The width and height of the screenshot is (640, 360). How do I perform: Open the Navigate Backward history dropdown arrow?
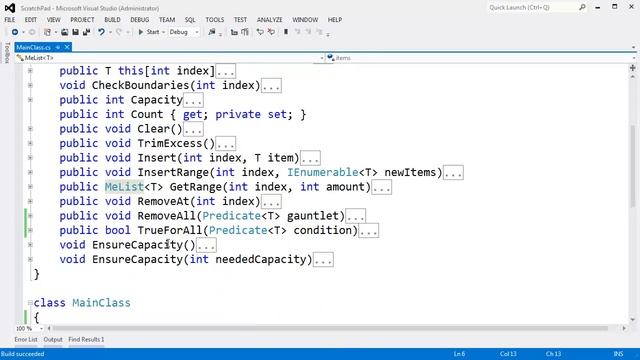(23, 32)
